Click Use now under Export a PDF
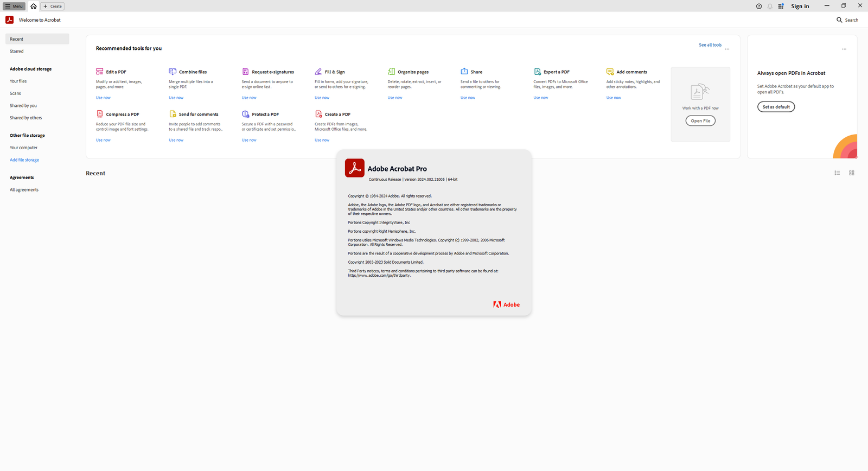The image size is (868, 471). (x=540, y=98)
